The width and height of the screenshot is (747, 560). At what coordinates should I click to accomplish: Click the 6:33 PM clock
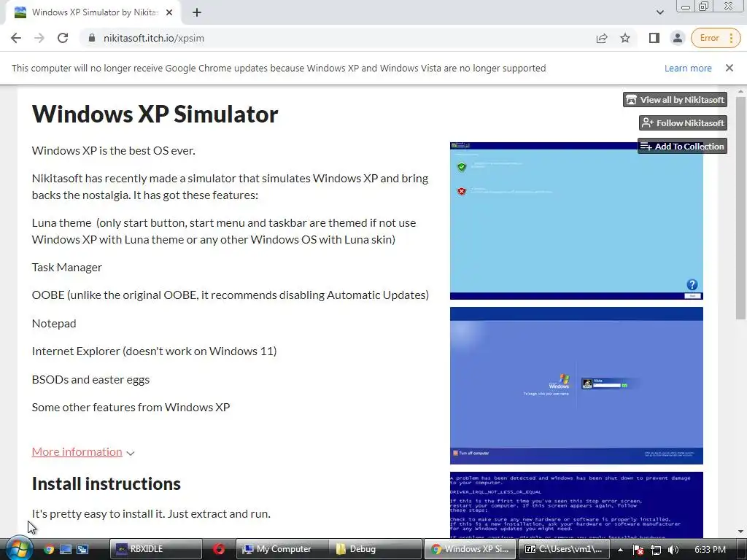click(x=710, y=550)
